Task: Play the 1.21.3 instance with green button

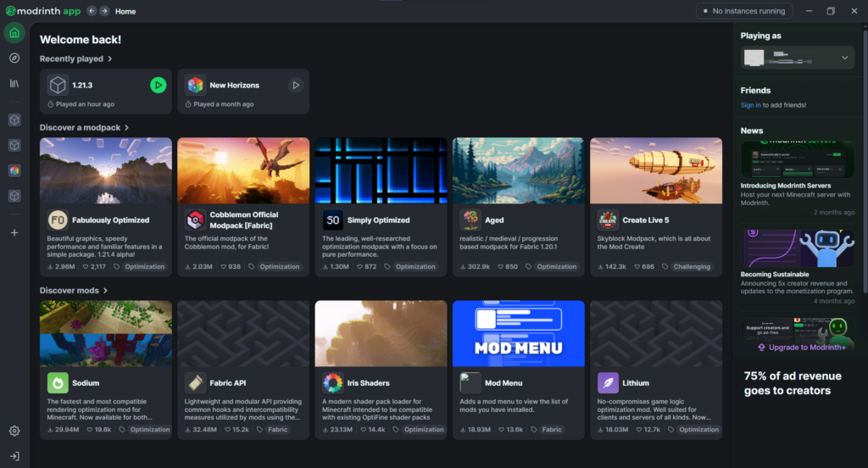Action: (158, 86)
